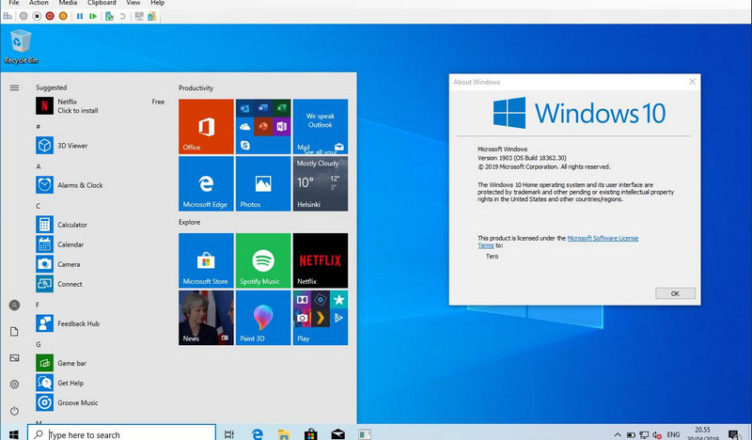The width and height of the screenshot is (752, 440).
Task: Click the Windows Start button
Action: click(13, 434)
